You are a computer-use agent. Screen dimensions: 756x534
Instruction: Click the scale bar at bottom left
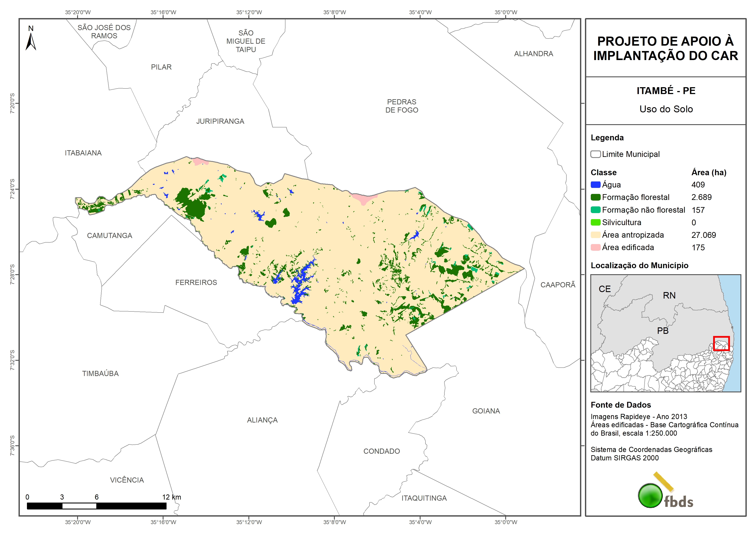click(97, 506)
